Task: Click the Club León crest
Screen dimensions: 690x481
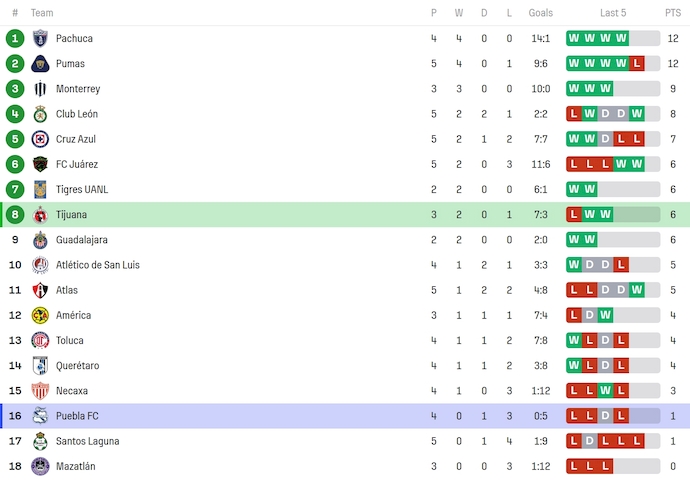Action: [40, 114]
